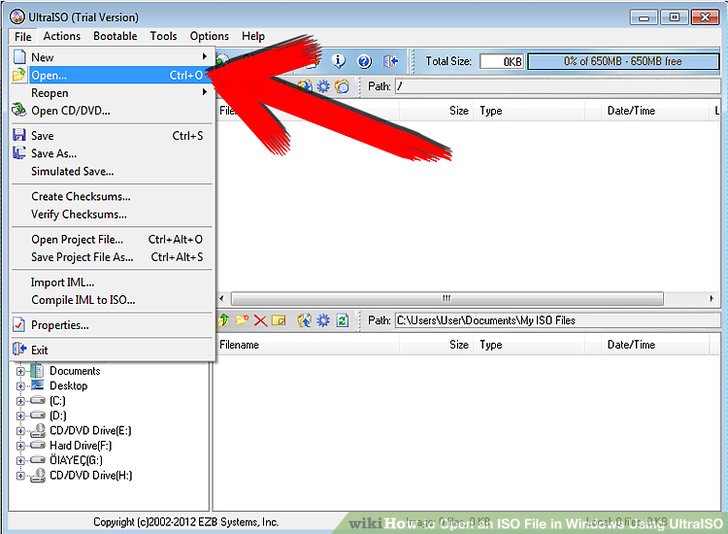Click the Documents library icon in tree

click(37, 371)
